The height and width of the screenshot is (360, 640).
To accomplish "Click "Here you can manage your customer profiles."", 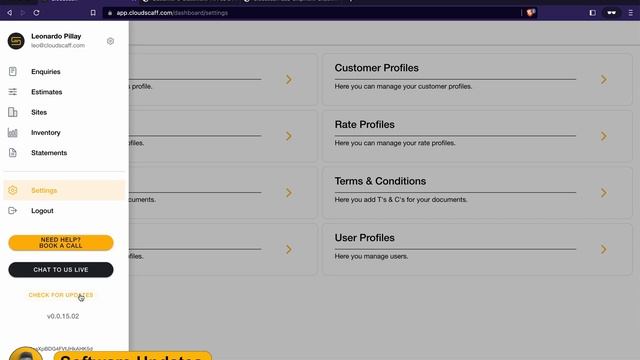I will tap(403, 87).
